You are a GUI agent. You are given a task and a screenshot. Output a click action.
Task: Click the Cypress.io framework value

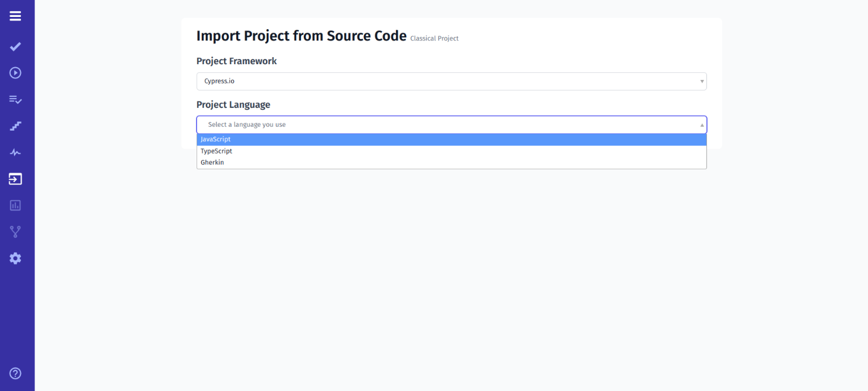point(219,82)
